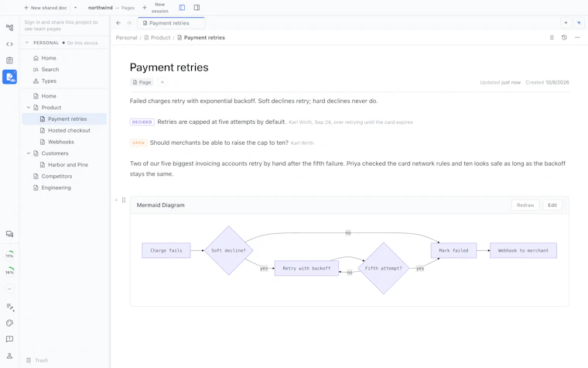
Task: Open the New shared doc dropdown arrow
Action: tap(75, 8)
